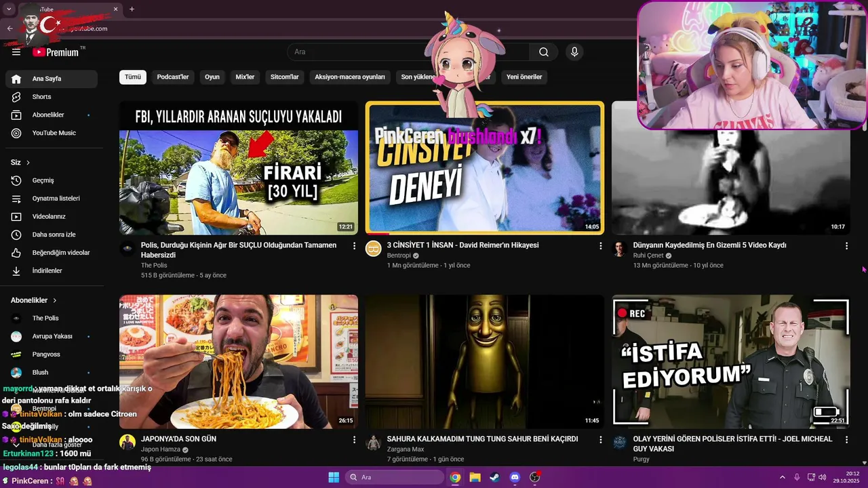Select Aksiyon-macera oyunları filter chip
Screen dimensions: 868x488
pos(350,77)
